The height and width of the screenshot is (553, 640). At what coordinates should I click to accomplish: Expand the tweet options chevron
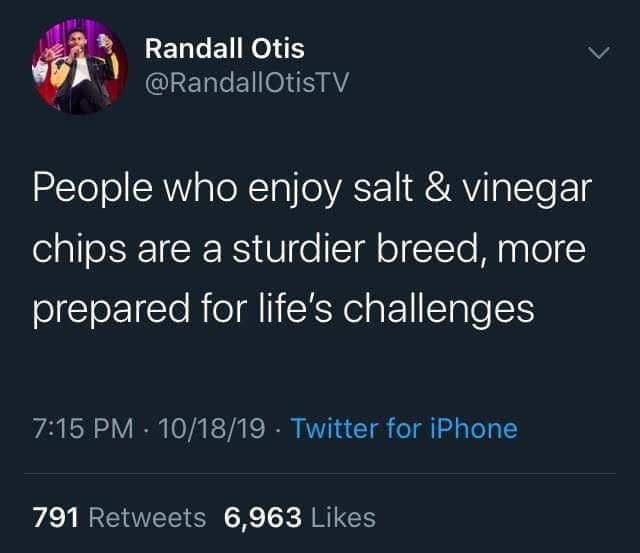597,53
